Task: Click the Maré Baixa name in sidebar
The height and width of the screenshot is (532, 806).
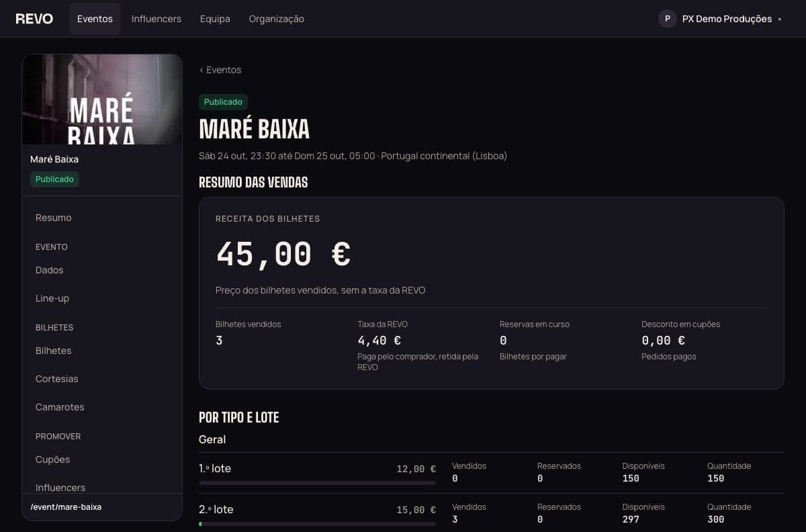Action: tap(54, 159)
